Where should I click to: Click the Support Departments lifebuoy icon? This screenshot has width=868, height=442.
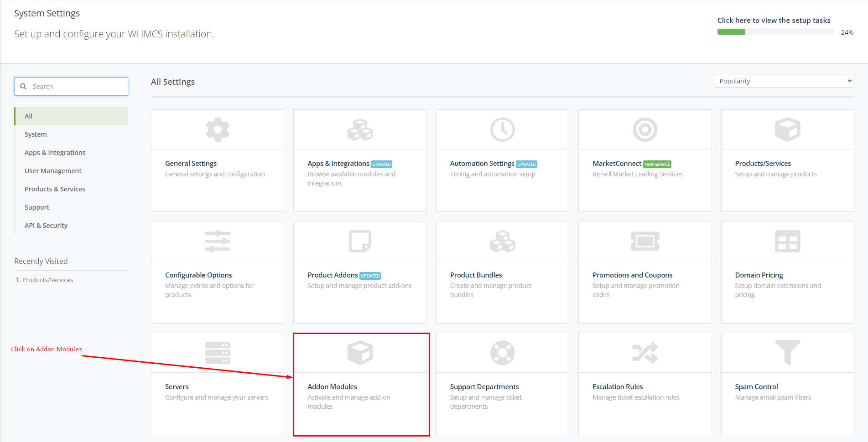click(502, 353)
